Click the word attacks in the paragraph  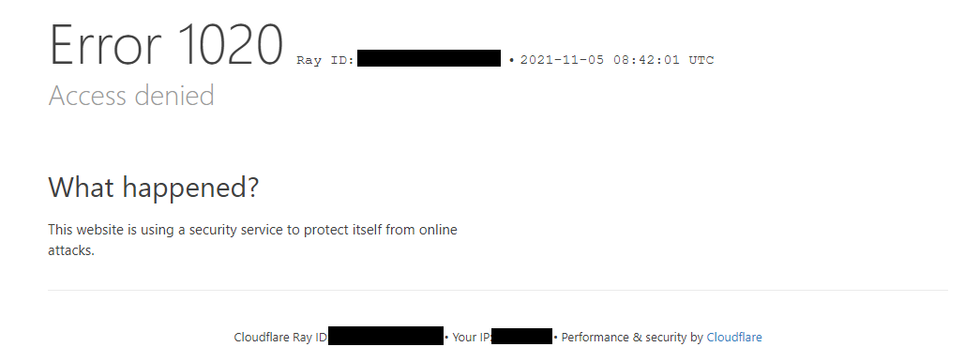(x=69, y=250)
